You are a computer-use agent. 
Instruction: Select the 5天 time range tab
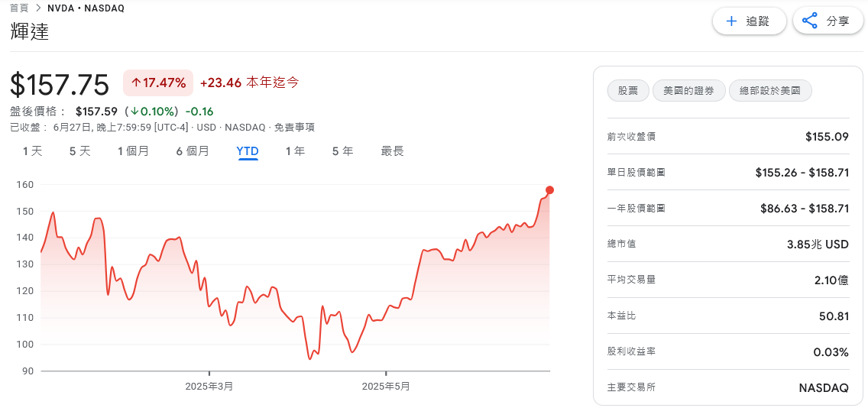point(79,151)
